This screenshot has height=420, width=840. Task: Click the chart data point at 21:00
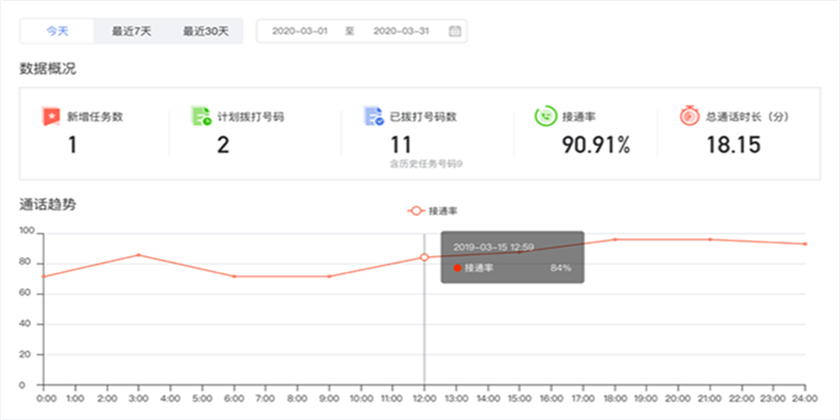[x=710, y=239]
